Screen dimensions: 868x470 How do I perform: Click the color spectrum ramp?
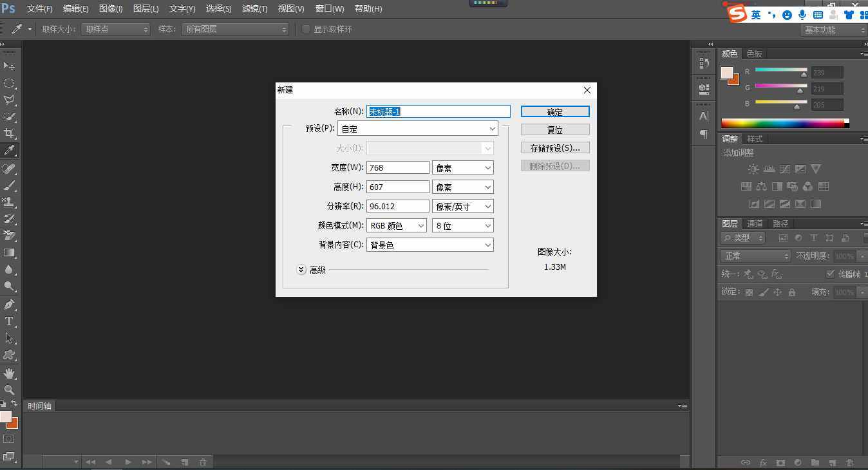(x=785, y=123)
